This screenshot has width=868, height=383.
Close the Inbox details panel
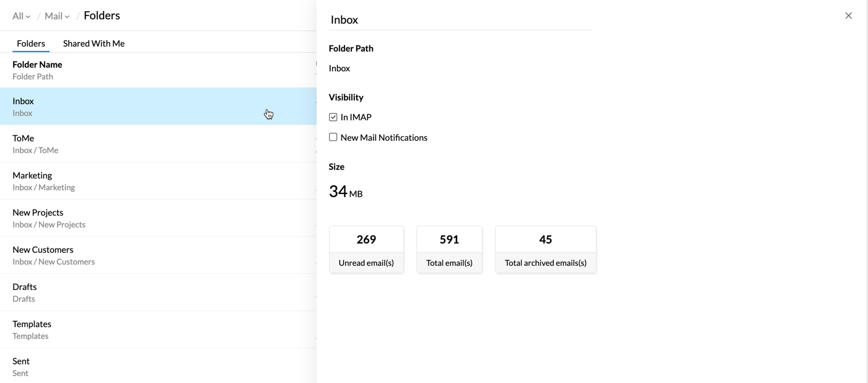[x=848, y=15]
